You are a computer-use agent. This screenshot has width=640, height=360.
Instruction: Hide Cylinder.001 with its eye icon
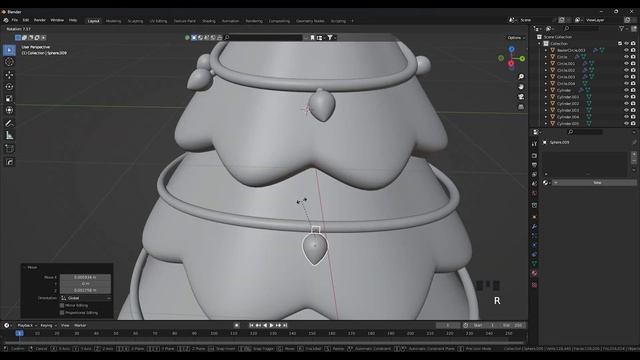pos(626,97)
